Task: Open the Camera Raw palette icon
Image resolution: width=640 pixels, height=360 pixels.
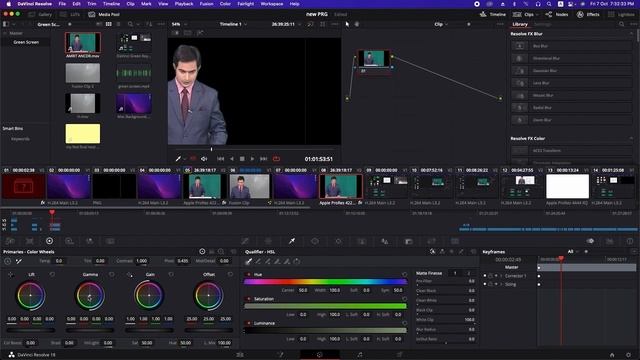Action: pos(10,241)
